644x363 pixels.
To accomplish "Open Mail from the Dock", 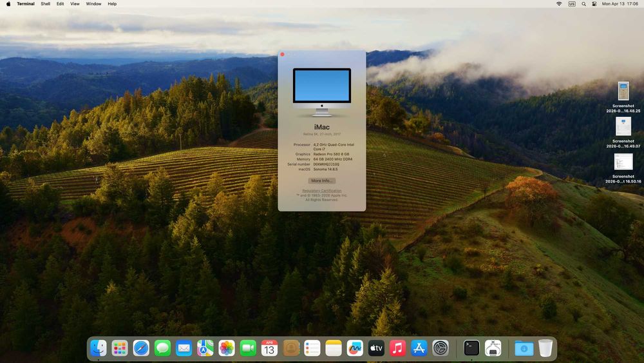I will tap(184, 349).
